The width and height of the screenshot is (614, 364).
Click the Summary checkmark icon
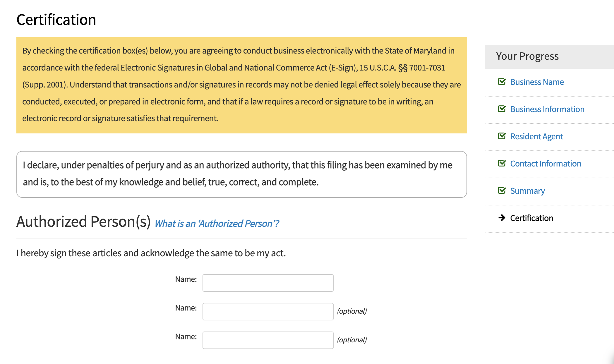tap(502, 190)
